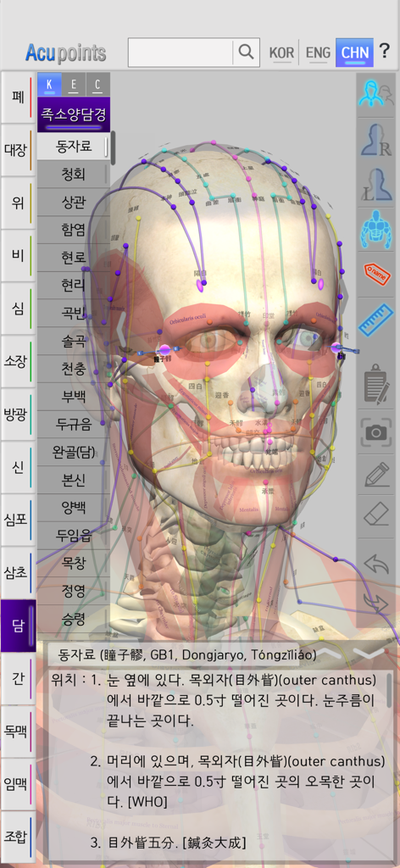Select 두임읍 in the point list
400x868 pixels.
pyautogui.click(x=73, y=536)
